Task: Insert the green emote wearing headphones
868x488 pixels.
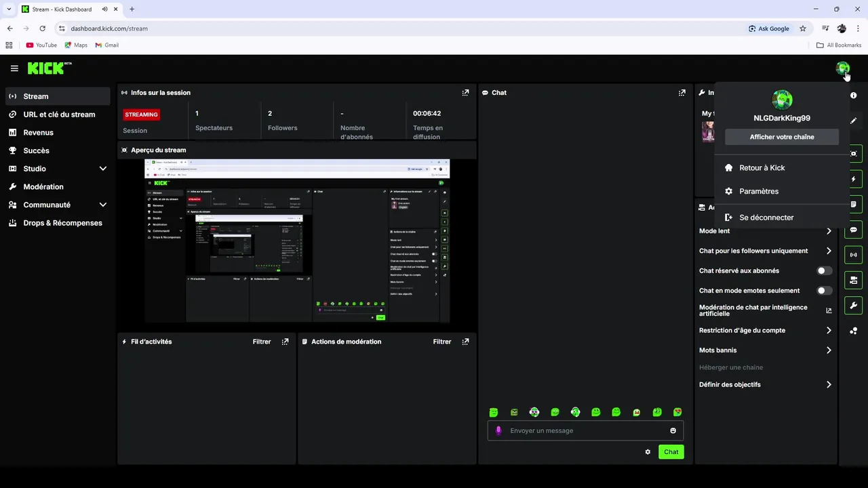Action: coord(575,412)
